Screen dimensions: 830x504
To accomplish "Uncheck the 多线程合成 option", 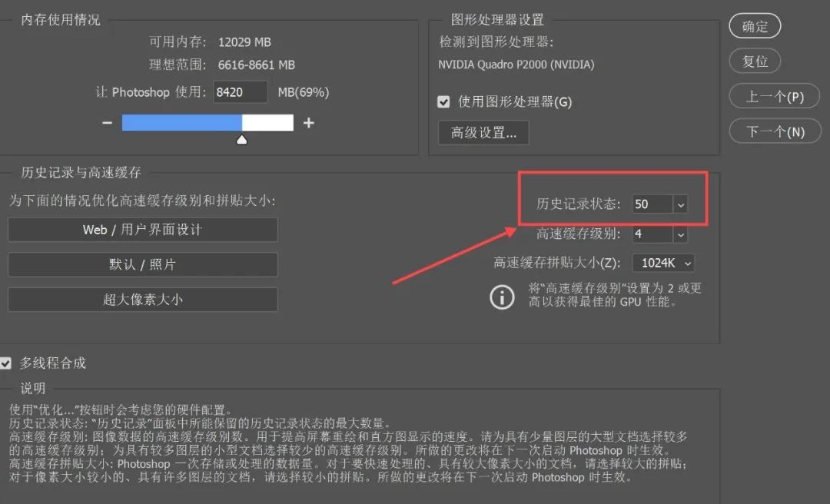I will 7,364.
